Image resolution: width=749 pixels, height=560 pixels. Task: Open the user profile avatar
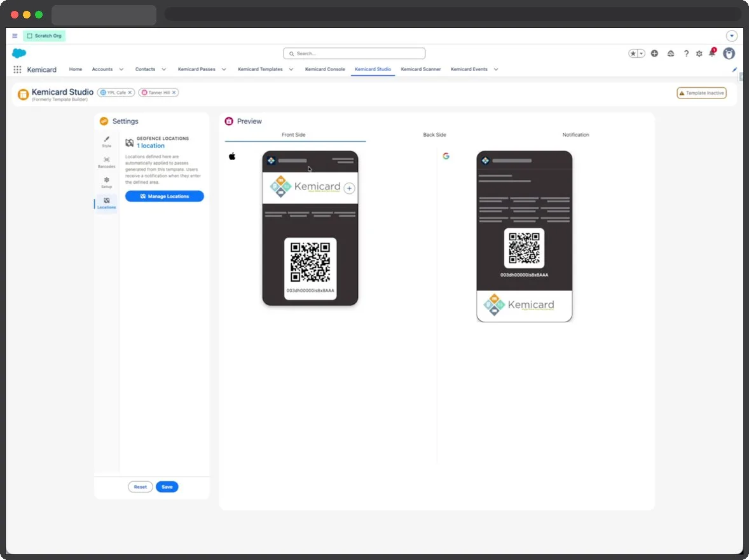point(729,53)
